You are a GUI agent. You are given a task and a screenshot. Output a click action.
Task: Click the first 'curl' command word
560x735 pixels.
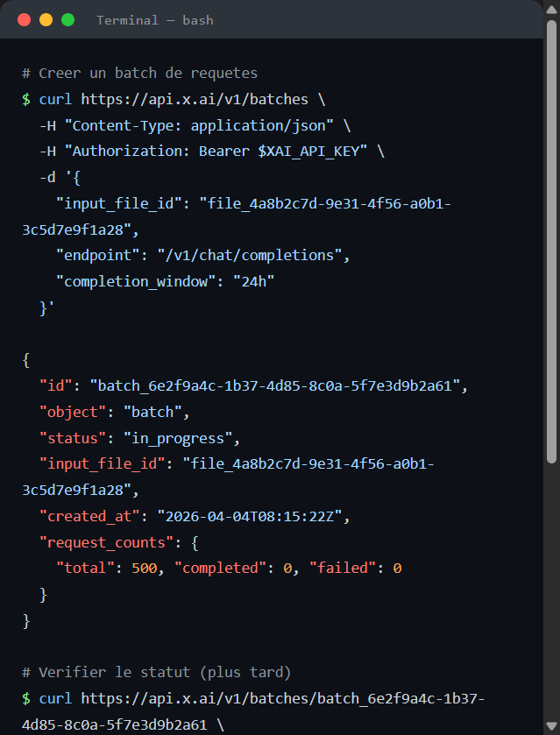[x=55, y=99]
